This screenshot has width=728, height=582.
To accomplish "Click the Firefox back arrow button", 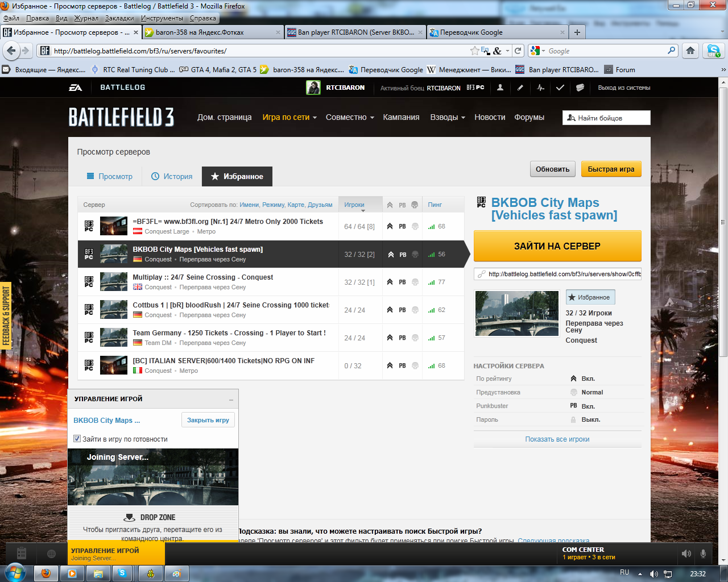I will [11, 51].
